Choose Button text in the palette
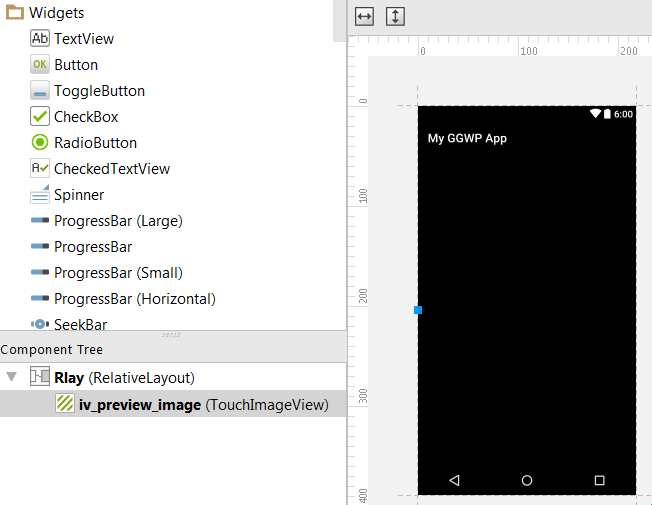Screen dimensions: 652x505 pos(76,65)
